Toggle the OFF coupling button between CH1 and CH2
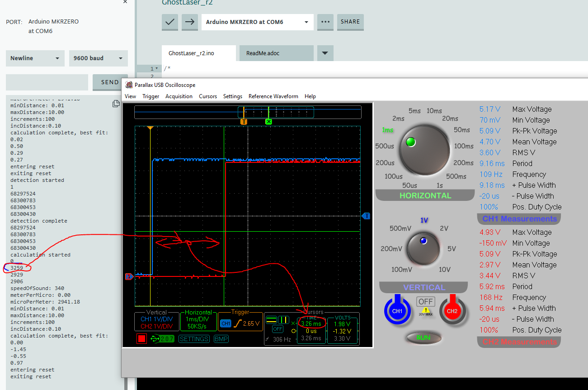588x390 pixels. (425, 301)
